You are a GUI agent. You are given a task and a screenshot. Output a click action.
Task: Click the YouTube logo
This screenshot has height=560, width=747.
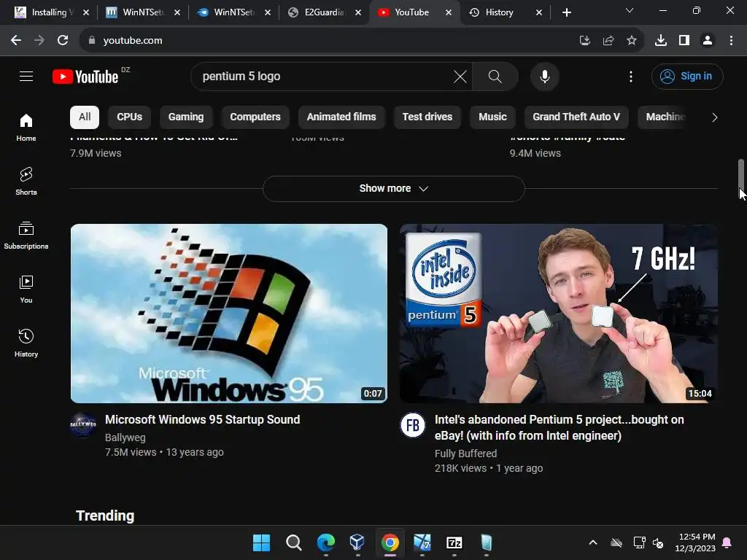point(86,77)
